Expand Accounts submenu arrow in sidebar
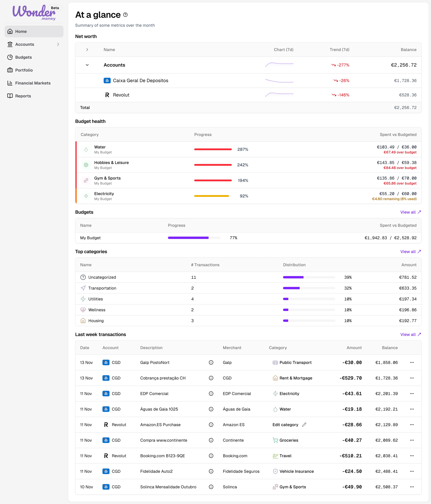Viewport: 431px width, 504px height. coord(58,44)
